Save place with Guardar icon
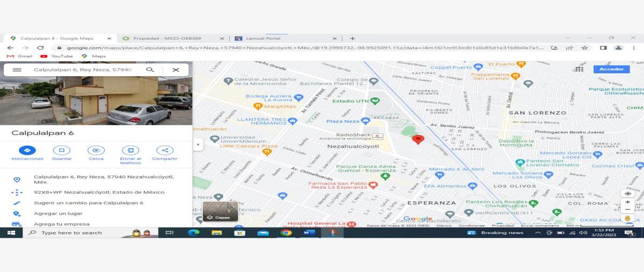Viewport: 644px width, 272px height. [62, 151]
